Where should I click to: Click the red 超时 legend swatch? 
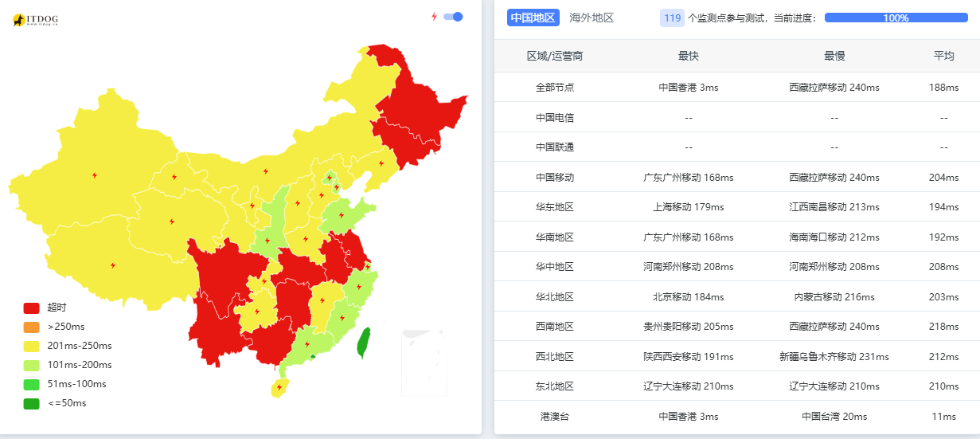(32, 308)
